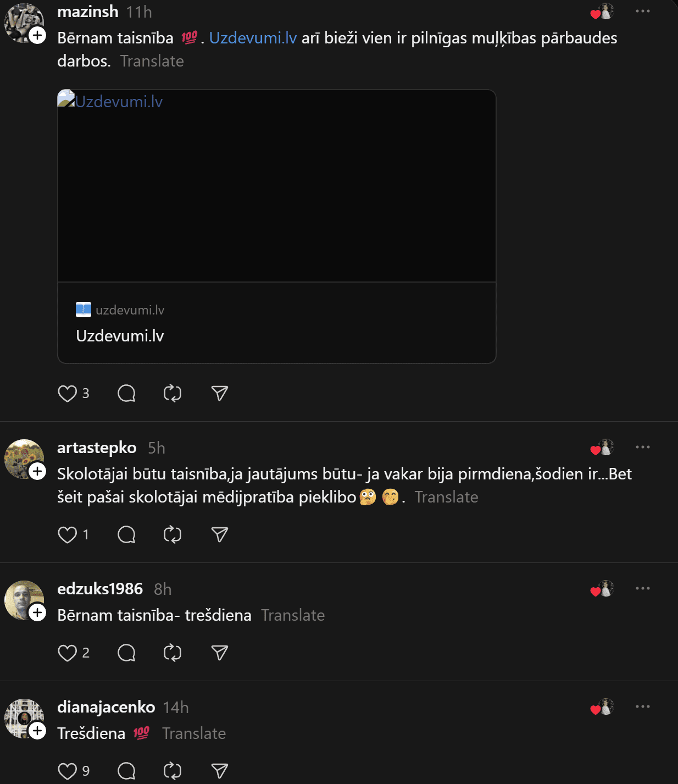Share dianajacenko's comment via send icon
Image resolution: width=678 pixels, height=784 pixels.
[x=219, y=771]
